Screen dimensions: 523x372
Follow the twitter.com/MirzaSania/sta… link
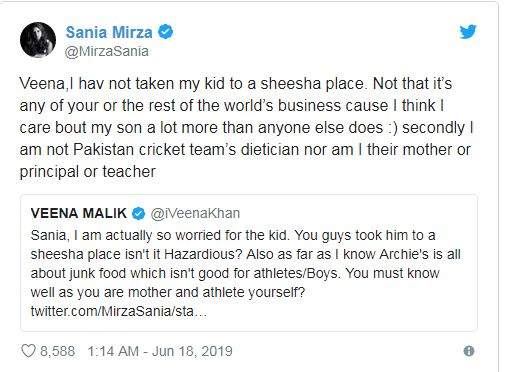(x=119, y=311)
